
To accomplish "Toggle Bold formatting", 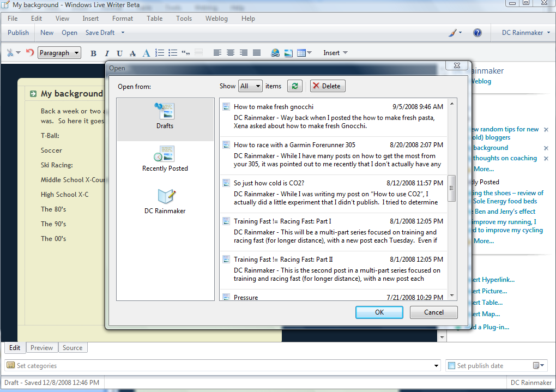I will (93, 53).
